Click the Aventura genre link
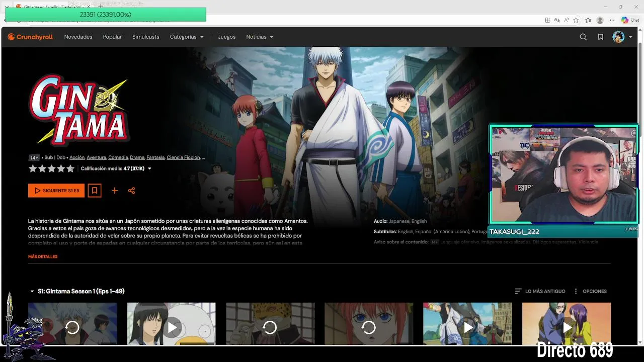This screenshot has width=644, height=362. (x=96, y=157)
